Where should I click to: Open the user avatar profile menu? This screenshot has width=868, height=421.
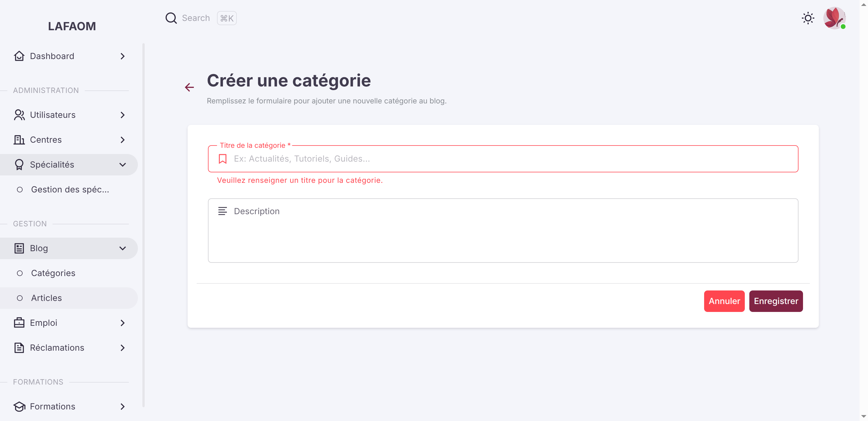pos(834,18)
